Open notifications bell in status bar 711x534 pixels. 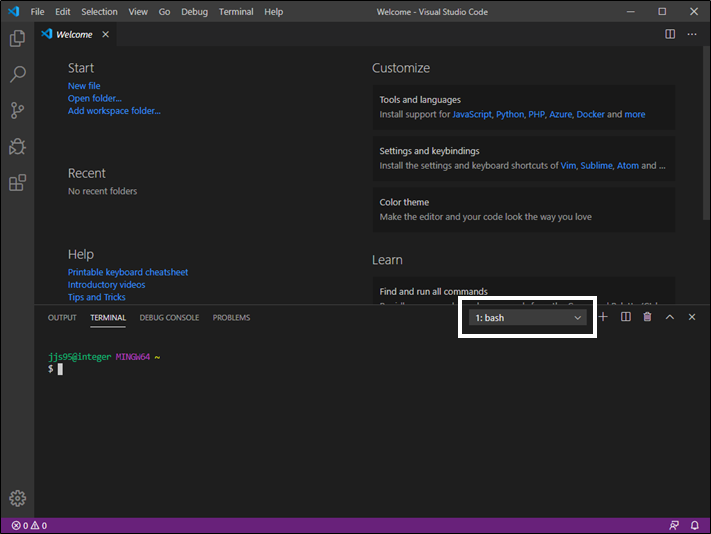coord(694,525)
